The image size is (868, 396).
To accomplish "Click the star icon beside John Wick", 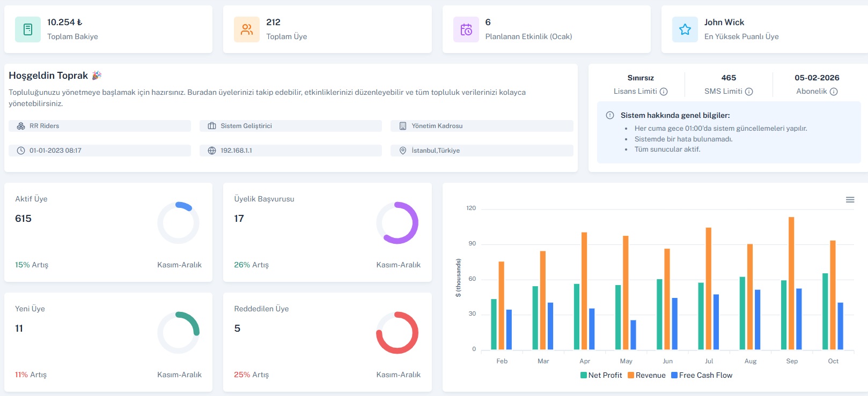I will click(685, 29).
